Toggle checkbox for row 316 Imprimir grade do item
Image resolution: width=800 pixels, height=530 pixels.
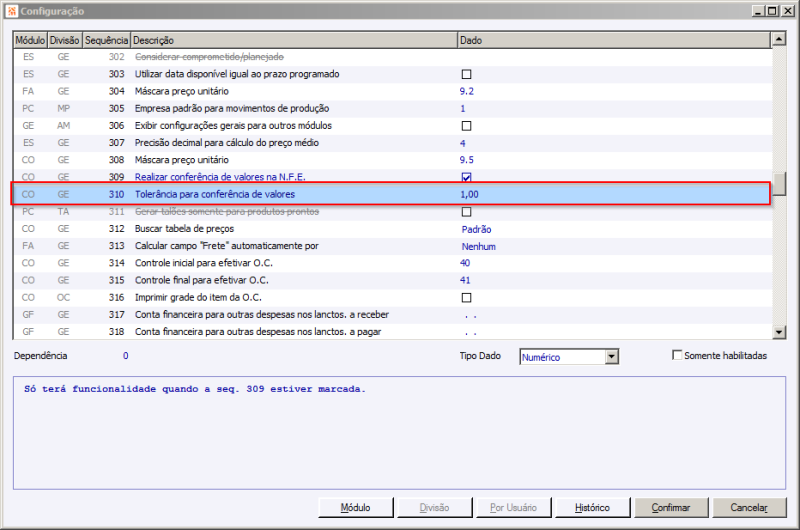click(466, 297)
